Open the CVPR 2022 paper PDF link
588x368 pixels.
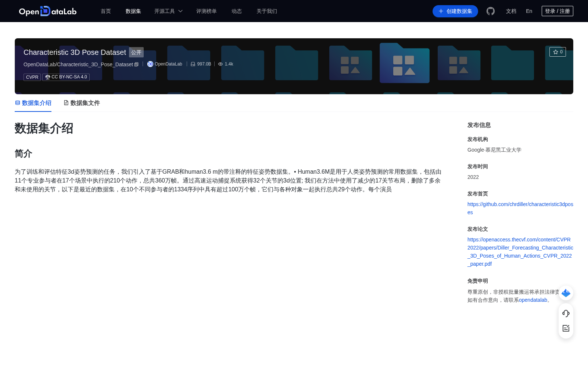[520, 252]
